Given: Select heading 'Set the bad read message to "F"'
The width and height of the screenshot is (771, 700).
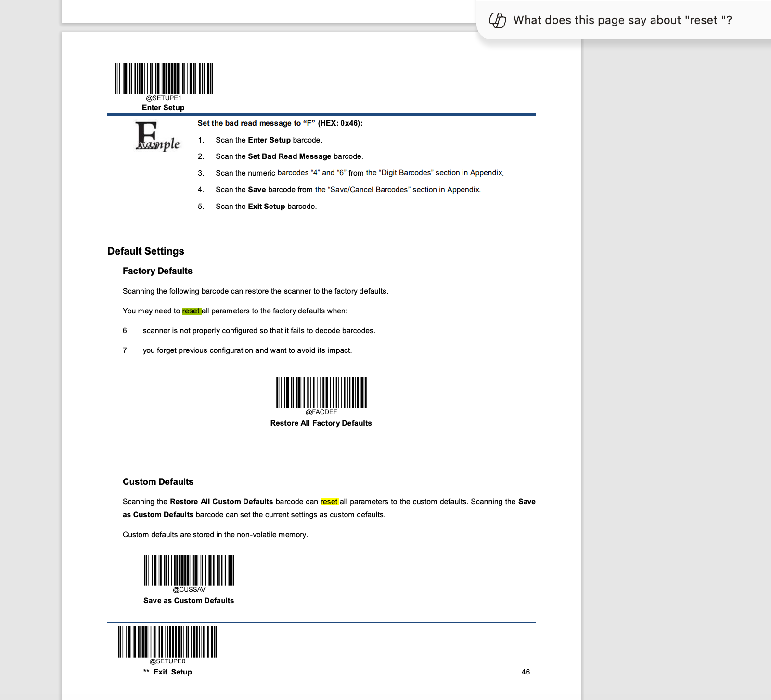Looking at the screenshot, I should coord(280,123).
